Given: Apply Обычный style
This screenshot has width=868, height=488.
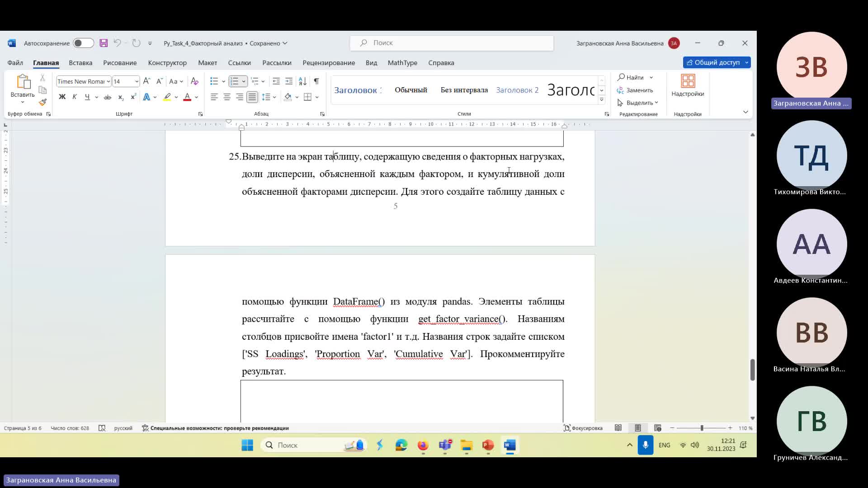Looking at the screenshot, I should click(x=411, y=90).
